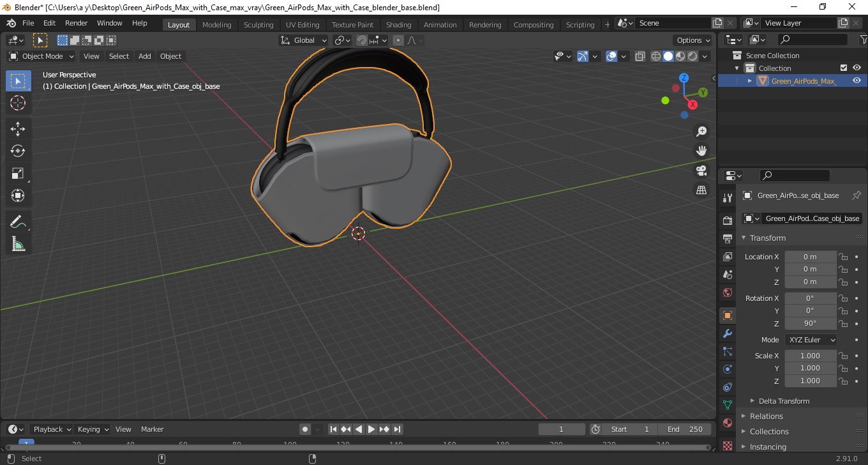Screen dimensions: 868x465
Task: Choose the Select Box tool
Action: click(18, 81)
